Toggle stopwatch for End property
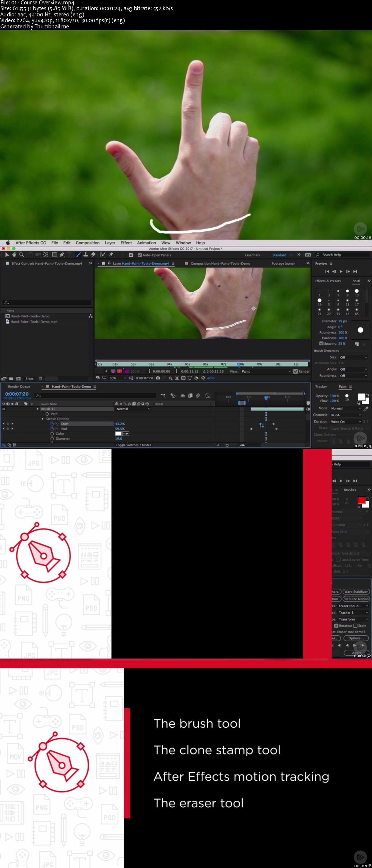The image size is (372, 868). pyautogui.click(x=52, y=429)
